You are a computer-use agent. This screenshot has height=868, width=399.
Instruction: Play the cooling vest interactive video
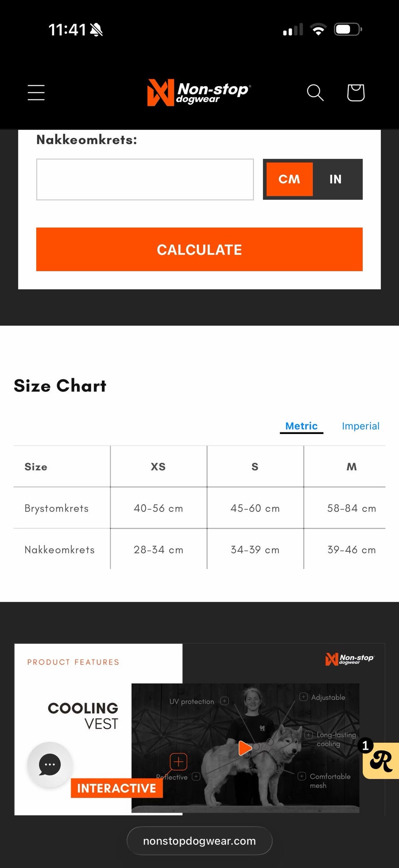245,748
